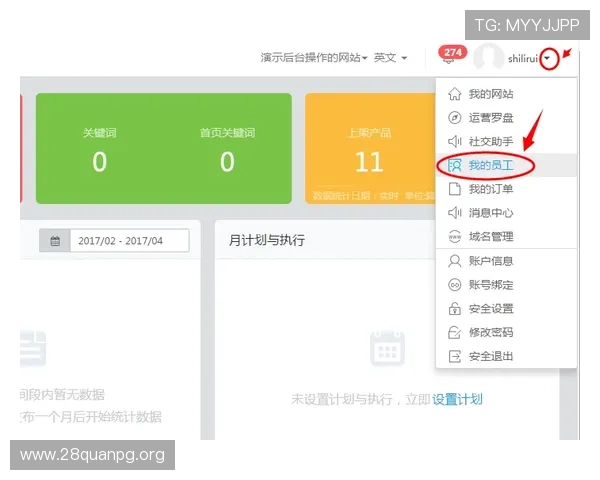Click the home icon beside 我的网站
The height and width of the screenshot is (480, 600).
pos(454,94)
